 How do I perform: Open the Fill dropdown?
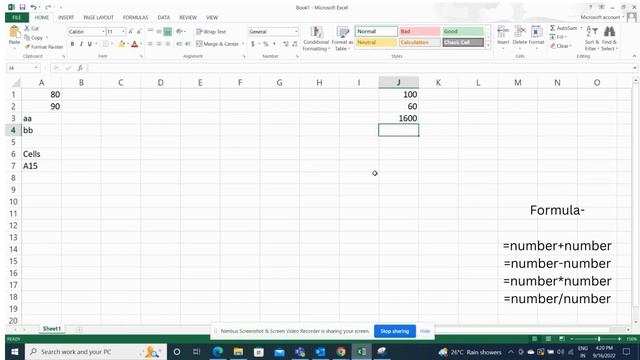click(x=558, y=37)
